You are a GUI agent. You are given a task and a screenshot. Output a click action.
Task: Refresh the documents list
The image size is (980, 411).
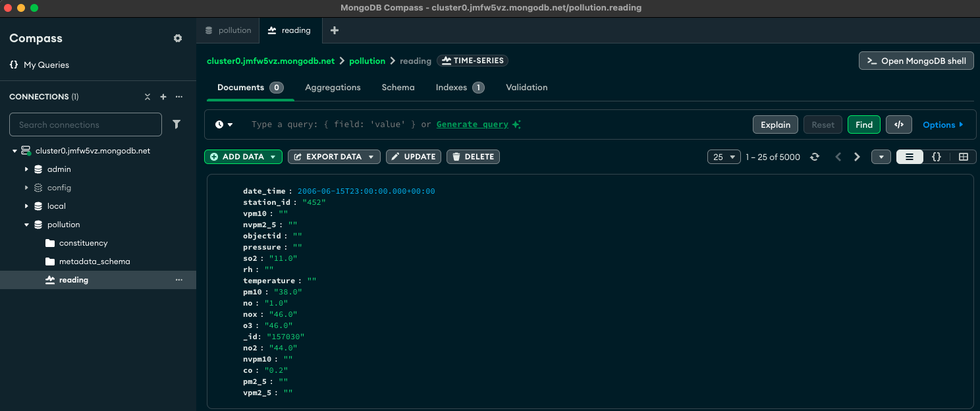tap(815, 157)
